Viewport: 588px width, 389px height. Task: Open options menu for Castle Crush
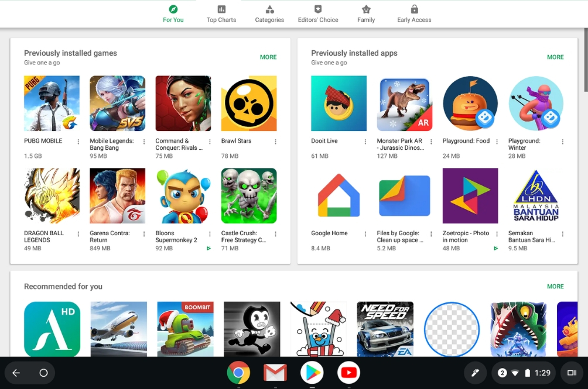[x=276, y=234]
